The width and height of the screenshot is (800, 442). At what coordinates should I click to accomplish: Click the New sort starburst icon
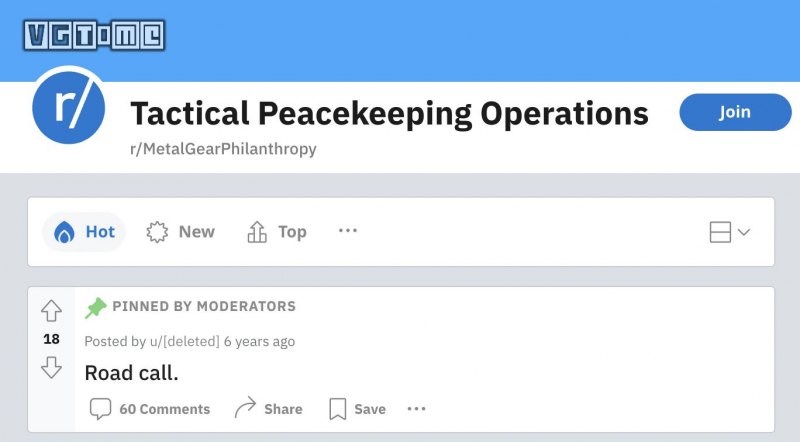click(x=157, y=232)
